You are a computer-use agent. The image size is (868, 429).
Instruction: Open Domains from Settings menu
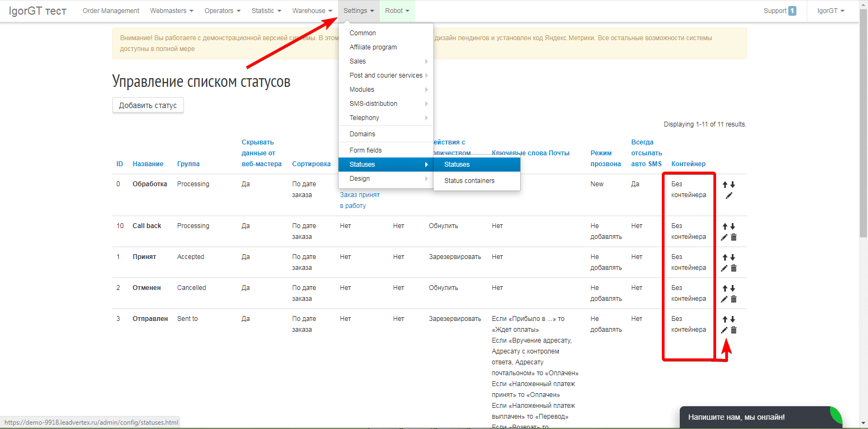pos(386,134)
